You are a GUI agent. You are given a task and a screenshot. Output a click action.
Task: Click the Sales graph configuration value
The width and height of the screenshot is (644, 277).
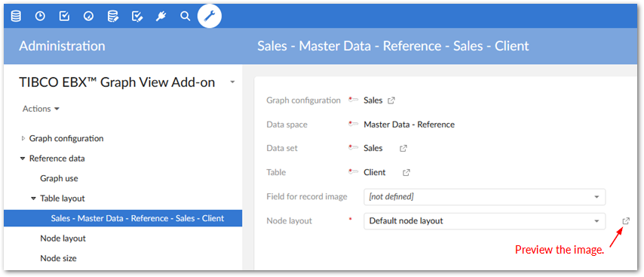[x=373, y=100]
